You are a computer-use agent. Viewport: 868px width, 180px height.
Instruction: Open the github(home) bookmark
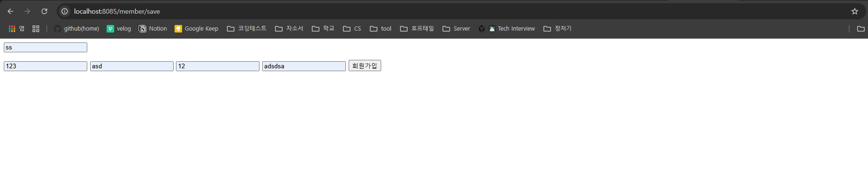[x=76, y=29]
